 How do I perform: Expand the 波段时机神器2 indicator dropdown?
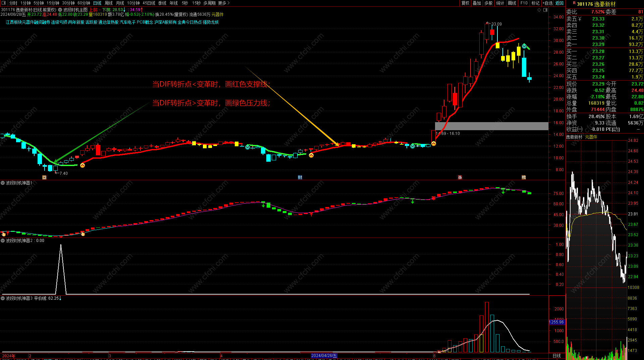(3, 241)
